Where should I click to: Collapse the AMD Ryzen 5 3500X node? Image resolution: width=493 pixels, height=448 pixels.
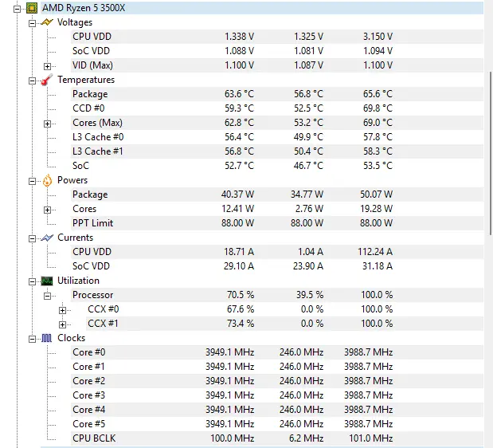pyautogui.click(x=17, y=9)
